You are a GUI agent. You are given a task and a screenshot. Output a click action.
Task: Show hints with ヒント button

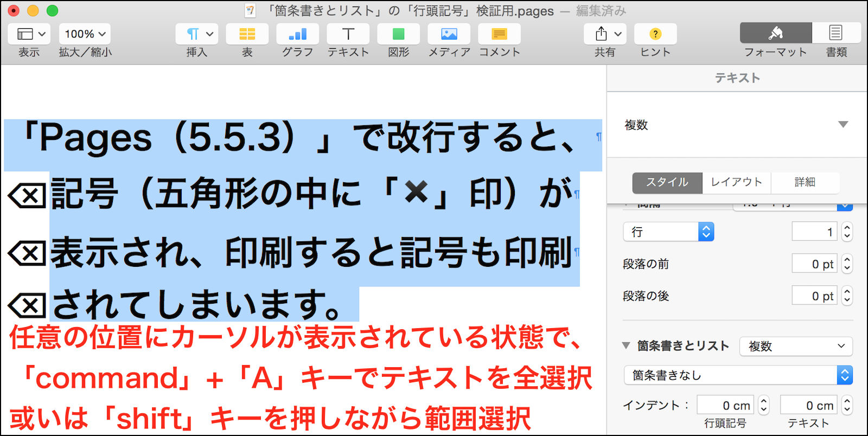click(655, 34)
